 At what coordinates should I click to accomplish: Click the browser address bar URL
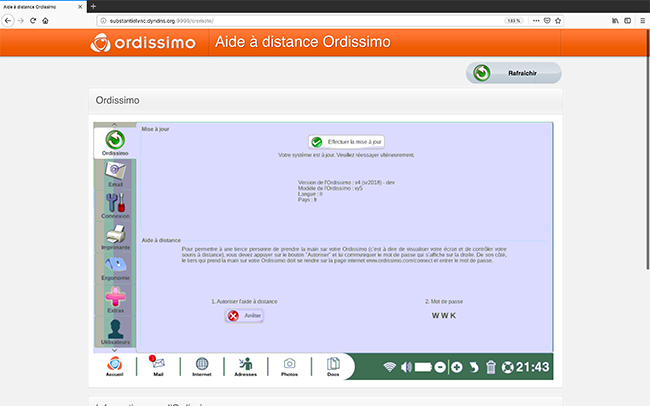[x=162, y=21]
